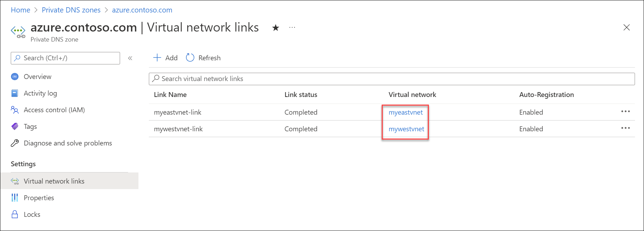Open Access control (IAM) via its people icon
Viewport: 644px width, 231px height.
[14, 110]
